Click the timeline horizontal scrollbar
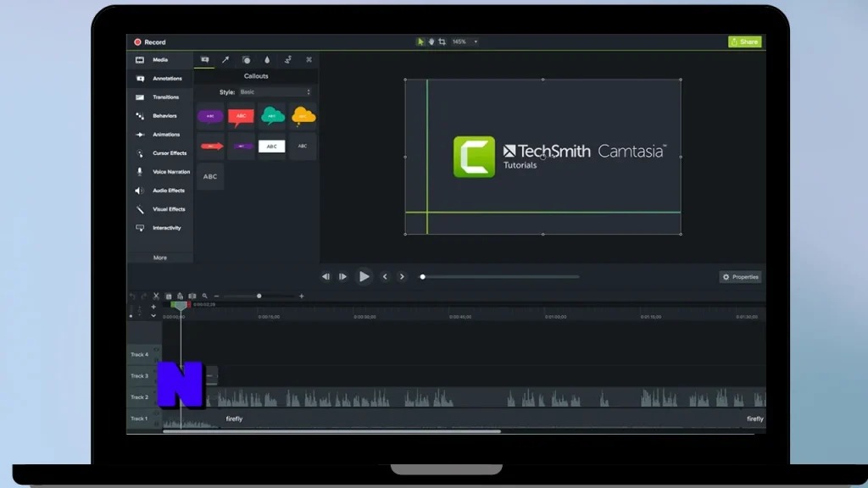The image size is (868, 488). 331,431
